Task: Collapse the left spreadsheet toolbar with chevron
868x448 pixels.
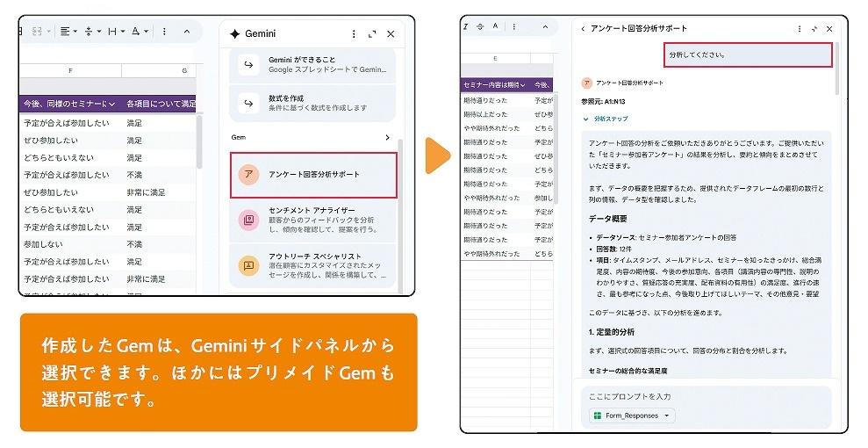Action: (x=187, y=32)
